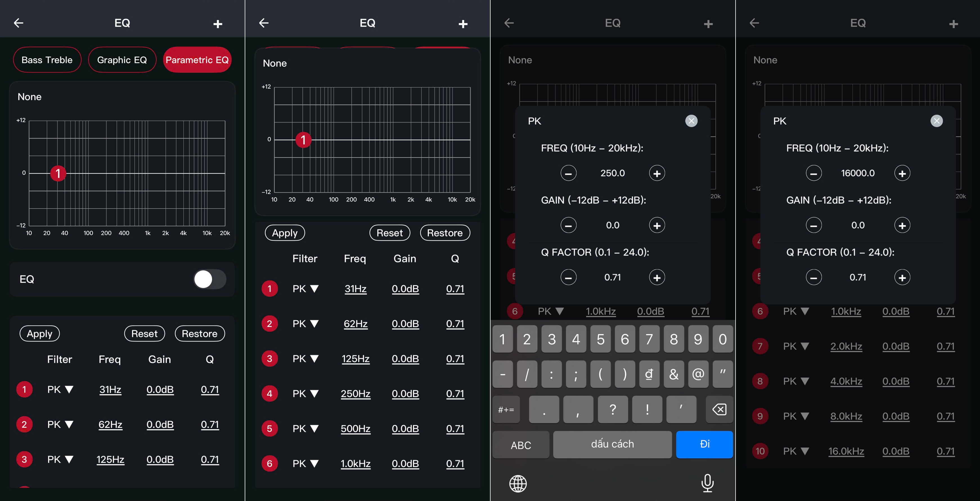Open the PK filter type dropdown for band 1
The image size is (980, 501).
[x=60, y=389]
